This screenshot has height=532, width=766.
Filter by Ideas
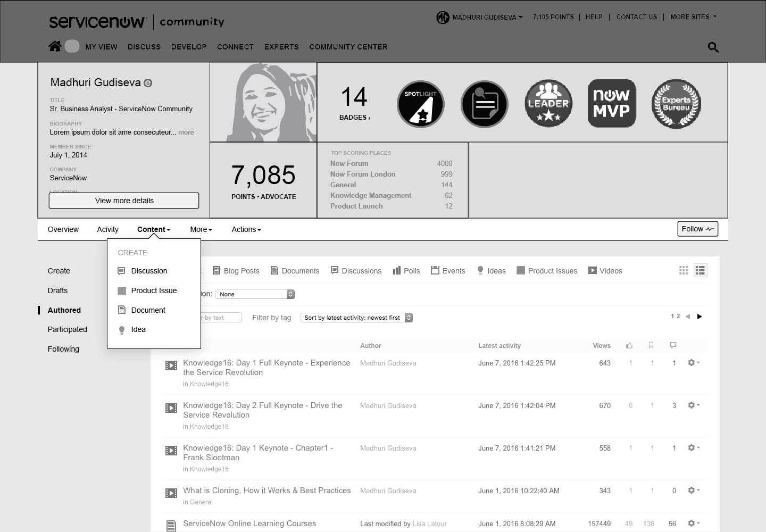click(491, 271)
